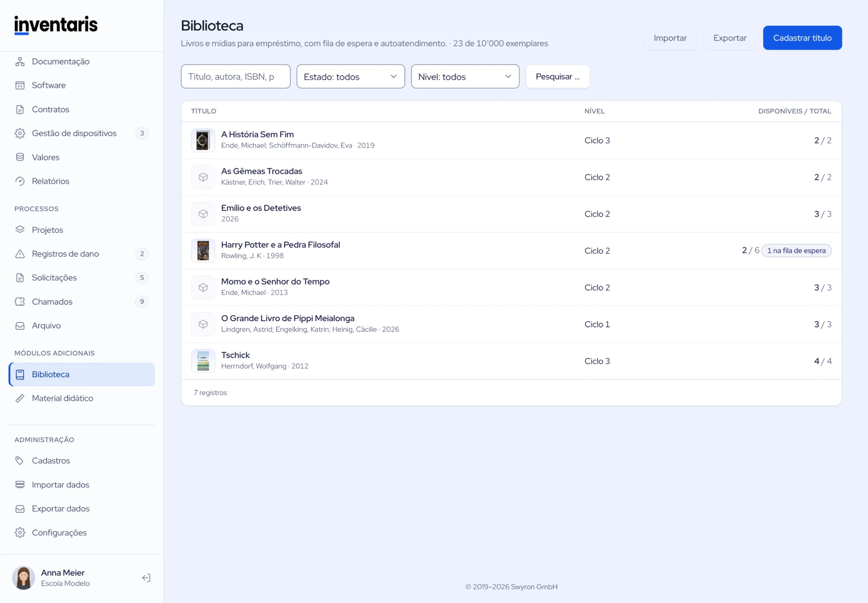Viewport: 868px width, 603px height.
Task: Click the Relatórios gauge icon
Action: click(x=20, y=181)
